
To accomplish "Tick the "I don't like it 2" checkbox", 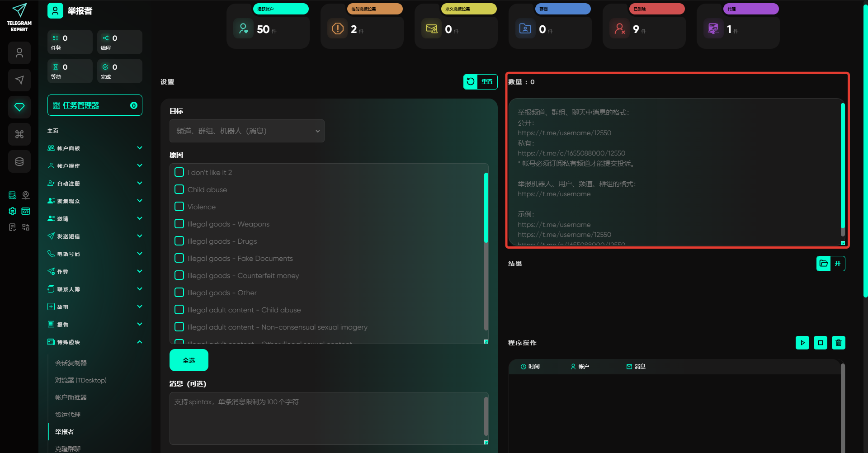I will coord(179,172).
